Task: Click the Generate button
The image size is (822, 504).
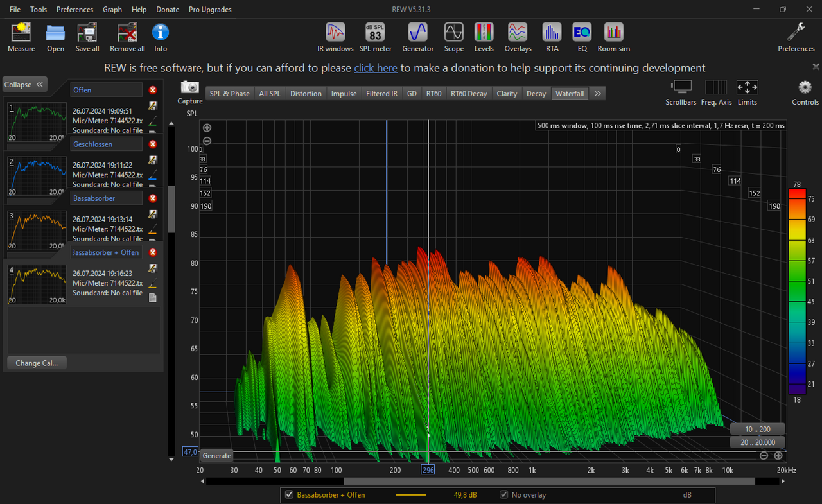Action: click(217, 456)
